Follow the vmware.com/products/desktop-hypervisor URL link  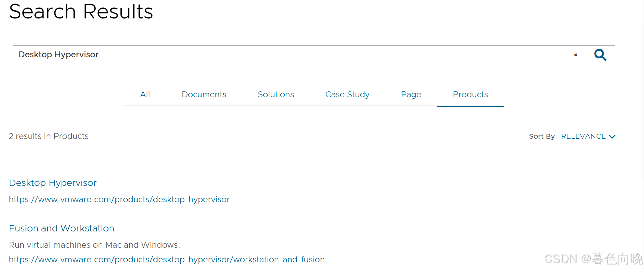[x=119, y=199]
